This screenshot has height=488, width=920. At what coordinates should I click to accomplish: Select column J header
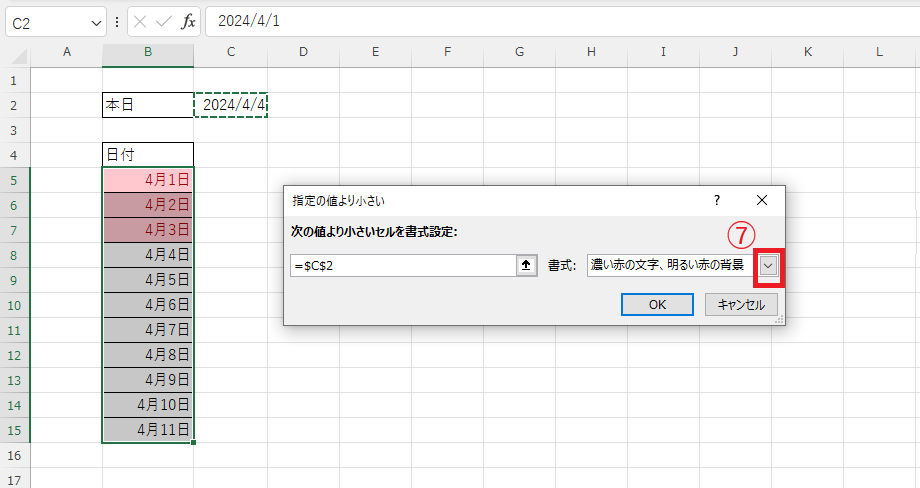click(x=735, y=52)
